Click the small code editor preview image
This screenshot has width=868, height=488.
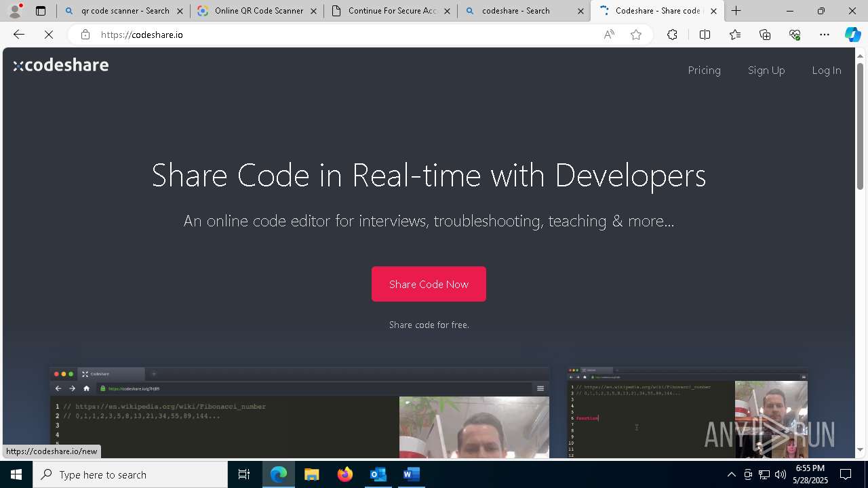(x=687, y=412)
